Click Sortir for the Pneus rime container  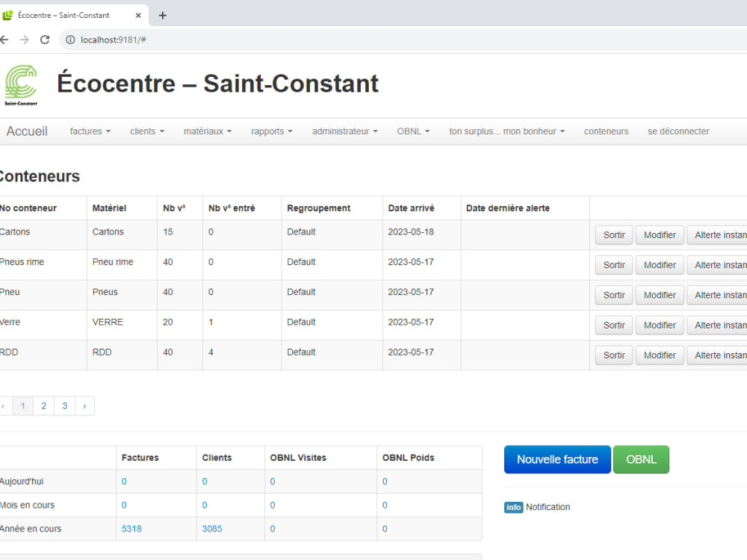coord(614,265)
